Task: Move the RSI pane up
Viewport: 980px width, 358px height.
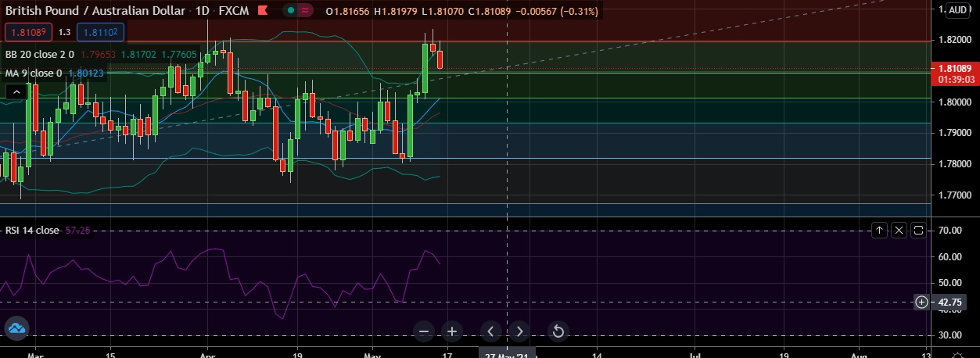Action: (x=879, y=231)
